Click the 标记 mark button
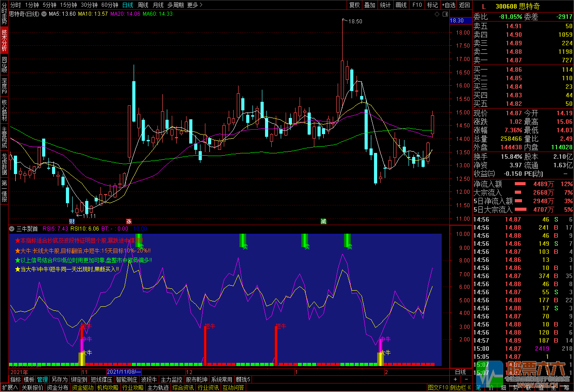The height and width of the screenshot is (392, 574). point(432,5)
